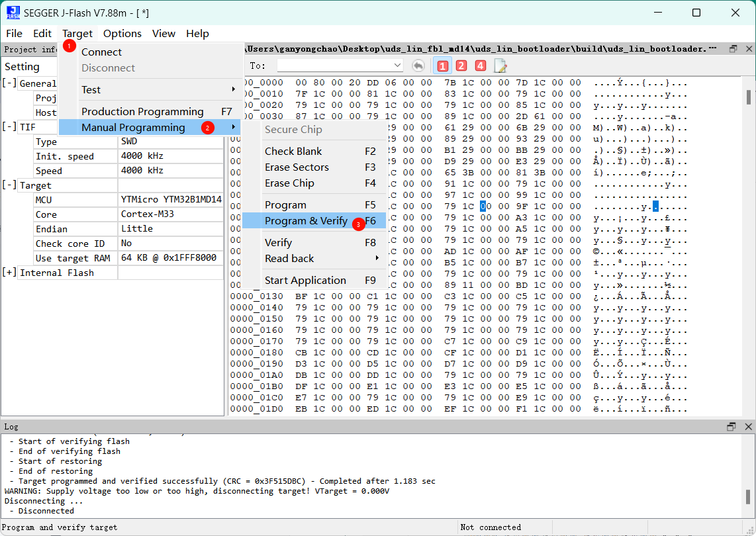Viewport: 756px width, 536px height.
Task: Select the 4-byte view width icon
Action: click(x=480, y=66)
